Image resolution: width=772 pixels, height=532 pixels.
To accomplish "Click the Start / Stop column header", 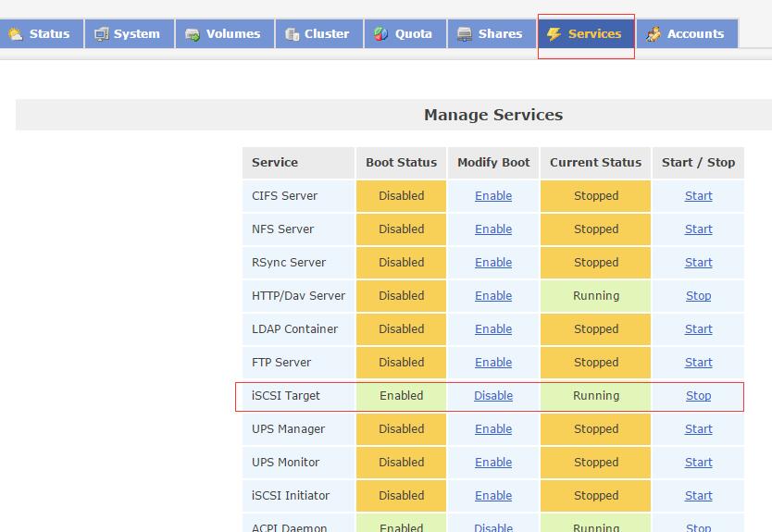I will coord(698,163).
